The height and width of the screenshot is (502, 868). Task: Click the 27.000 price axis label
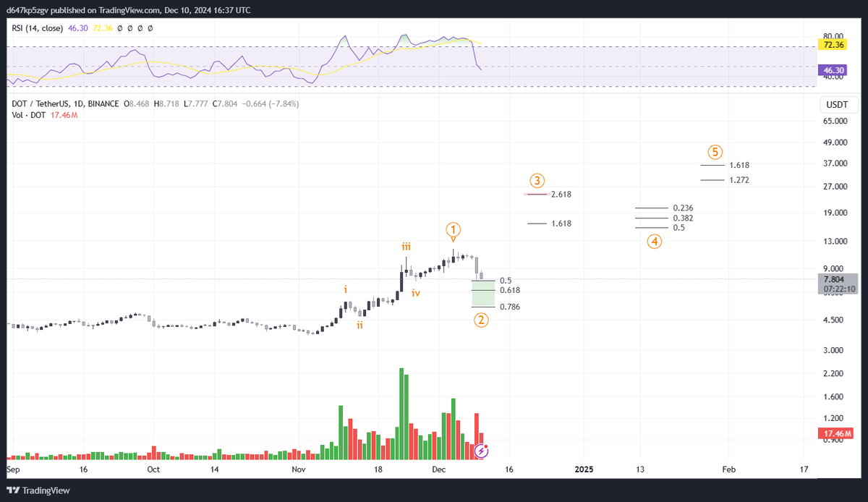[835, 187]
